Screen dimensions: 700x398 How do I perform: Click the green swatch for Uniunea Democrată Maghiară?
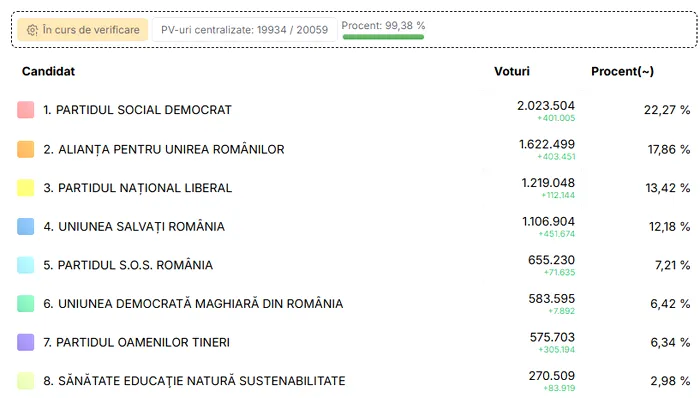point(25,303)
